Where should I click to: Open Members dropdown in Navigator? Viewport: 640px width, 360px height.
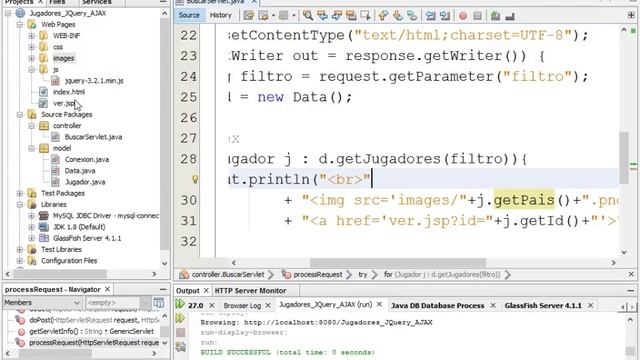(42, 302)
